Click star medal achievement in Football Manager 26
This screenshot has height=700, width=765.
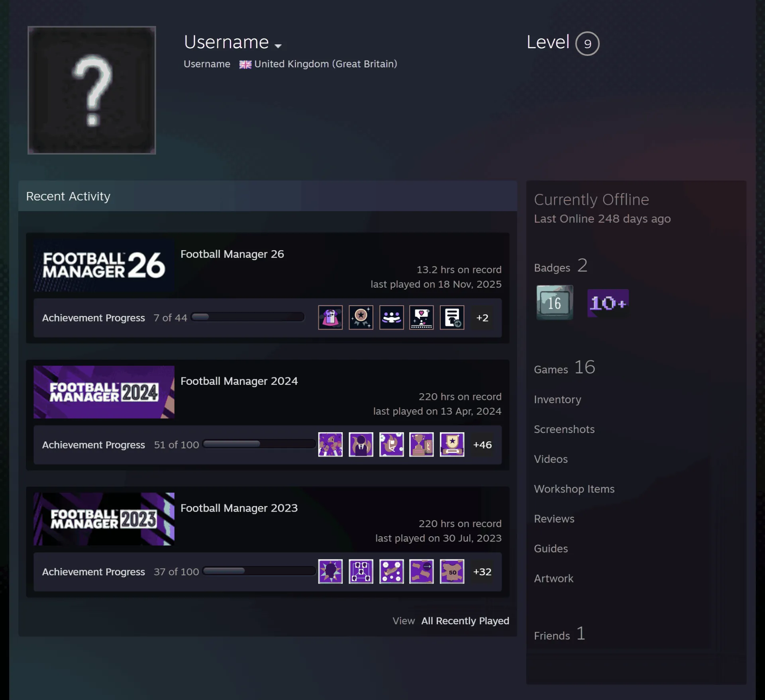pos(361,318)
